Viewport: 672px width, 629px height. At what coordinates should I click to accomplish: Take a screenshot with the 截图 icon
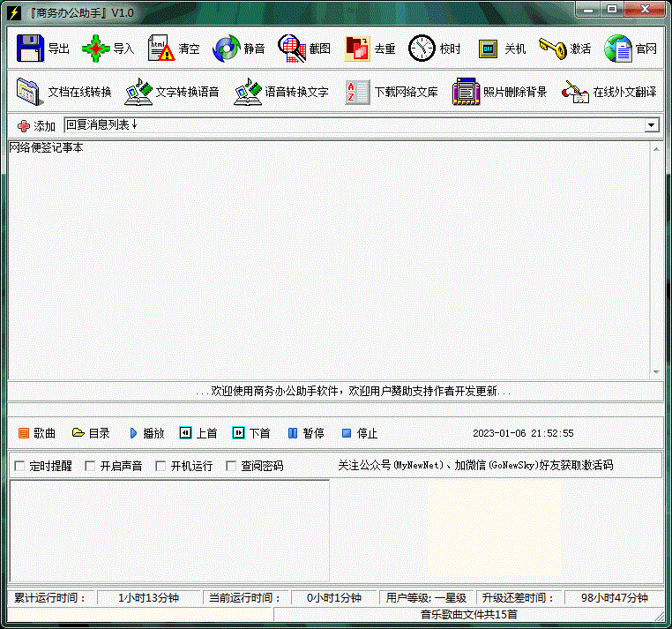(x=292, y=49)
